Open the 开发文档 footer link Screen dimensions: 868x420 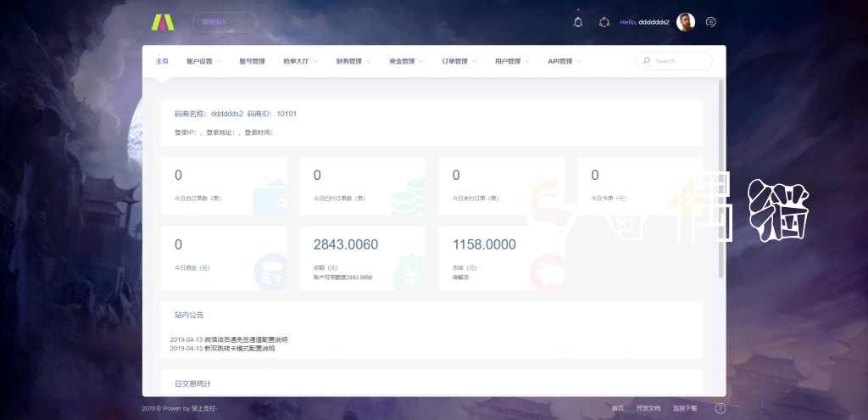click(x=648, y=408)
